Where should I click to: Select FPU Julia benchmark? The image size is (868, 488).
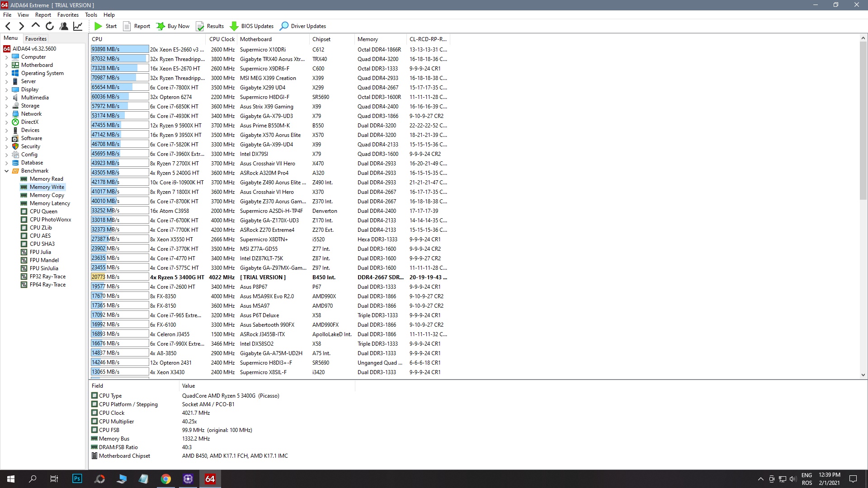click(x=40, y=252)
